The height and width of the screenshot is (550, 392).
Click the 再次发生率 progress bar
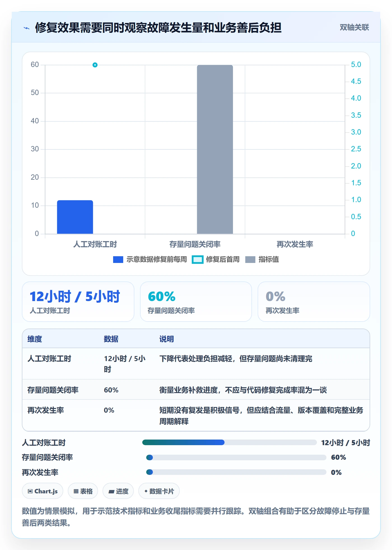[236, 472]
